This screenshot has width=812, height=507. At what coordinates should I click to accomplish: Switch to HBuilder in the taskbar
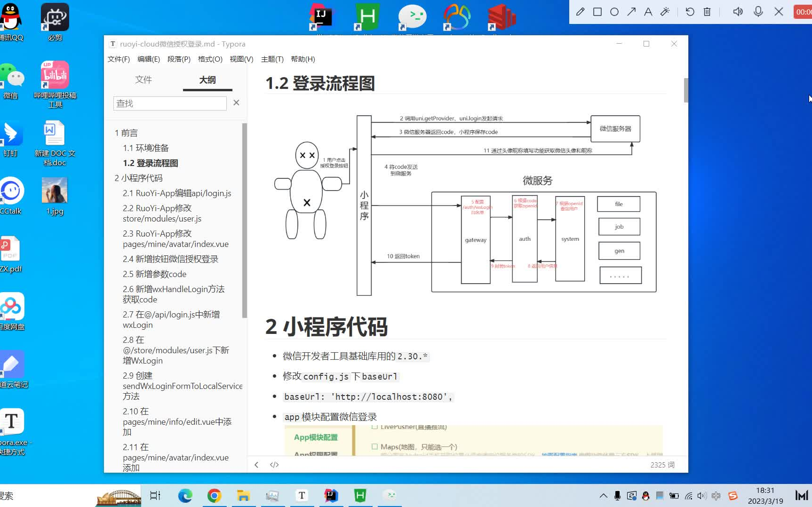[360, 495]
